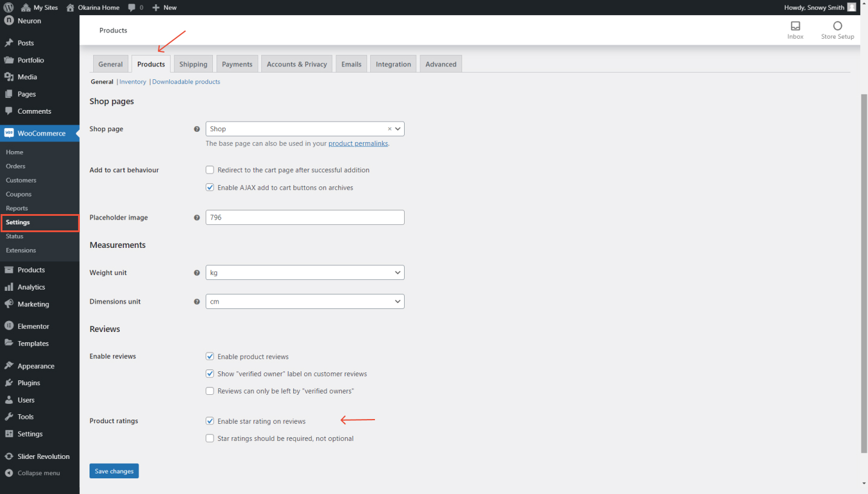Screen dimensions: 868x494
Task: Uncheck Enable product reviews
Action: tap(210, 357)
